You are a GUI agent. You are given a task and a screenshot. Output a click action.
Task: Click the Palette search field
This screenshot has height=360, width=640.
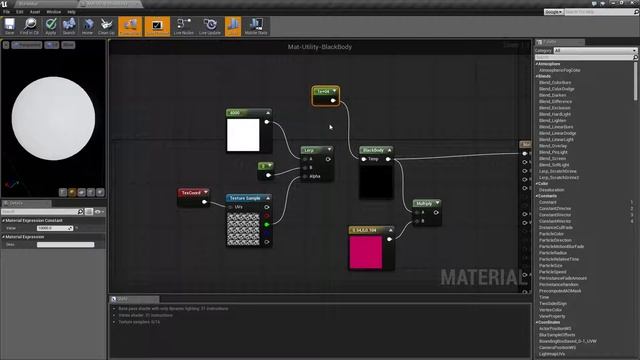point(584,58)
